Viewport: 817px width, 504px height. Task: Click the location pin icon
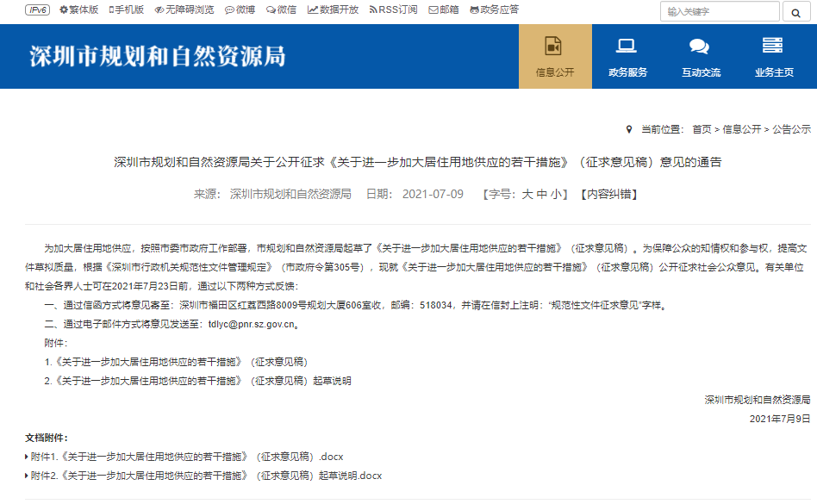(629, 129)
